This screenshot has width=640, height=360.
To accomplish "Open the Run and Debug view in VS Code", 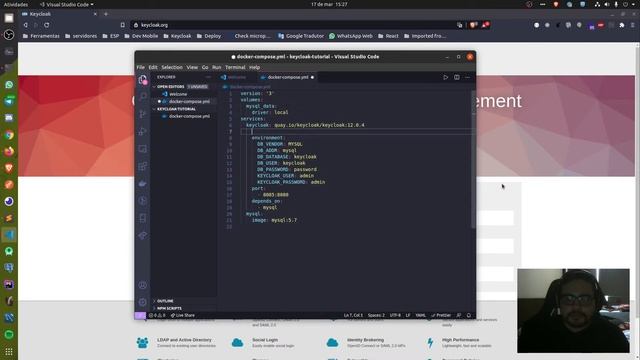I will click(x=142, y=131).
